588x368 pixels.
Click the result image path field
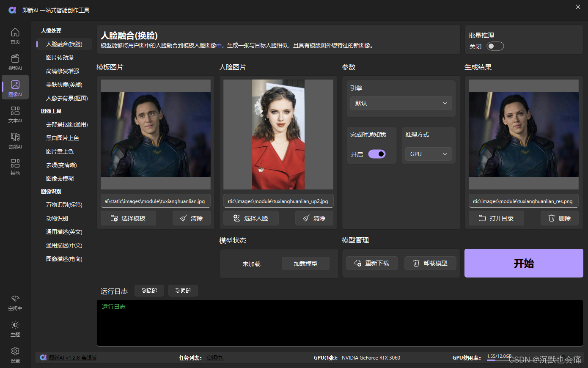(524, 201)
